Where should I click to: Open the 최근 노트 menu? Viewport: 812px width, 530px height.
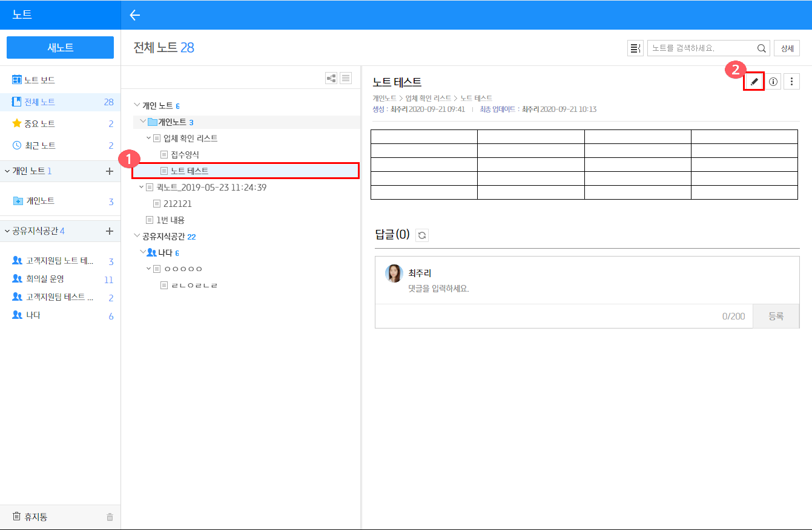[39, 145]
